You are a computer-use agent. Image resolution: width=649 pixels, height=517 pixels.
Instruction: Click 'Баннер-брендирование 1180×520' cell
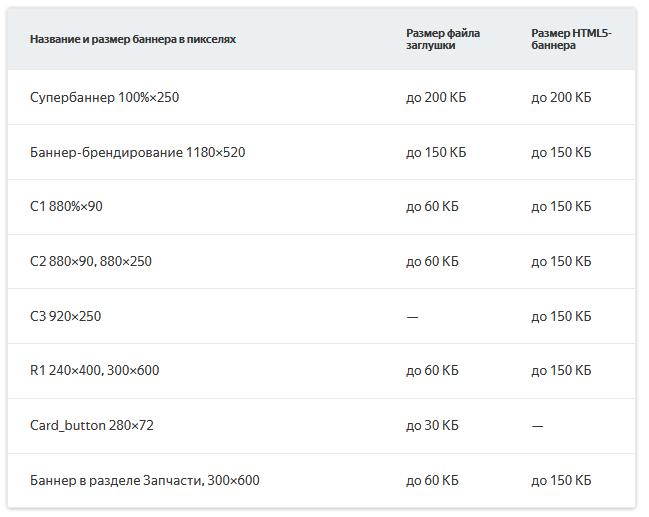137,152
